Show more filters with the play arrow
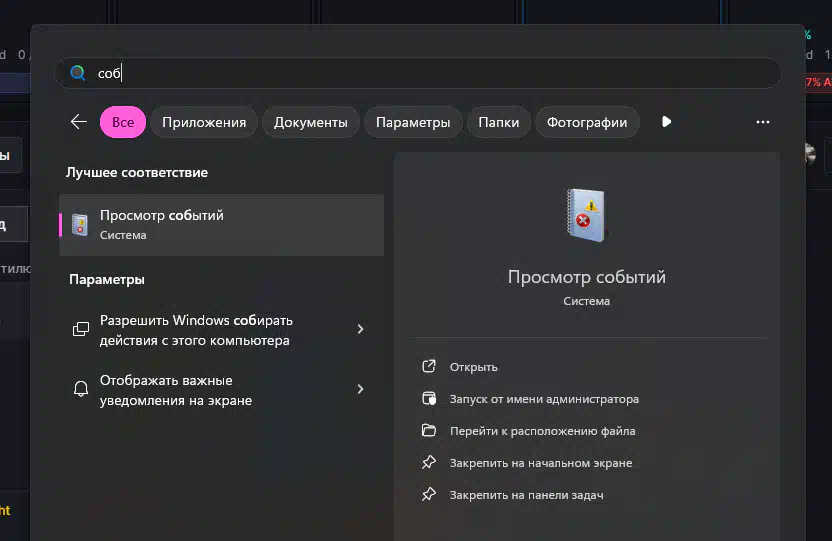Image resolution: width=832 pixels, height=541 pixels. click(x=666, y=122)
